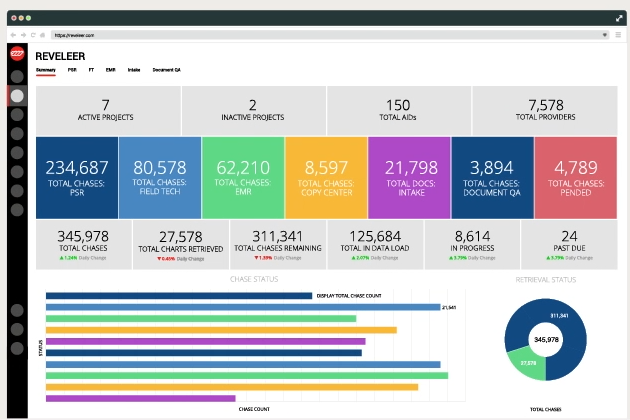Click the green 27,578 donut segment

(x=527, y=365)
